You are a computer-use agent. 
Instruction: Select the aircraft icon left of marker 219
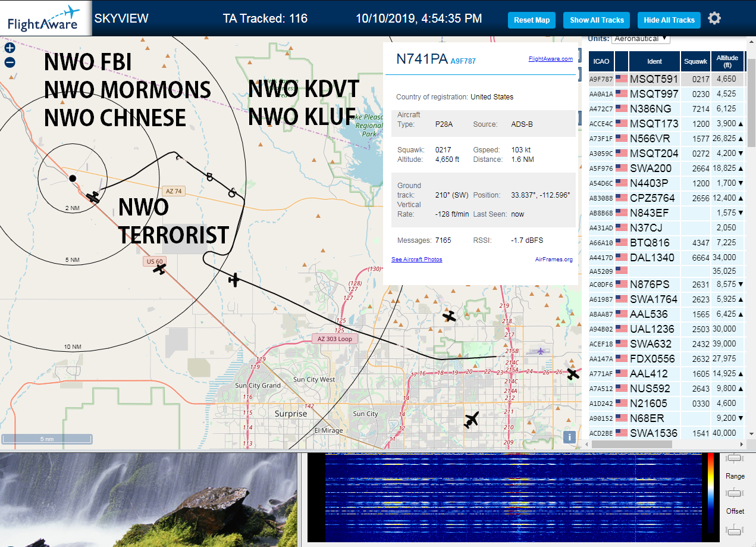click(450, 316)
